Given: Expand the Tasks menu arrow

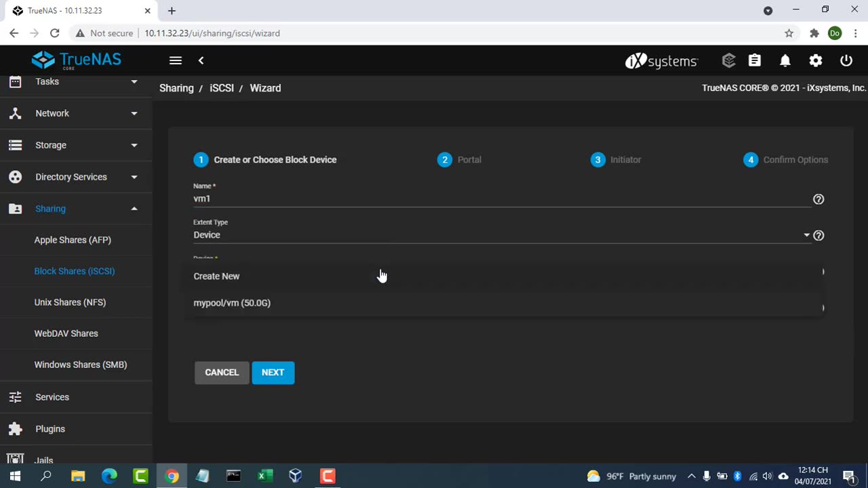Looking at the screenshot, I should (134, 81).
